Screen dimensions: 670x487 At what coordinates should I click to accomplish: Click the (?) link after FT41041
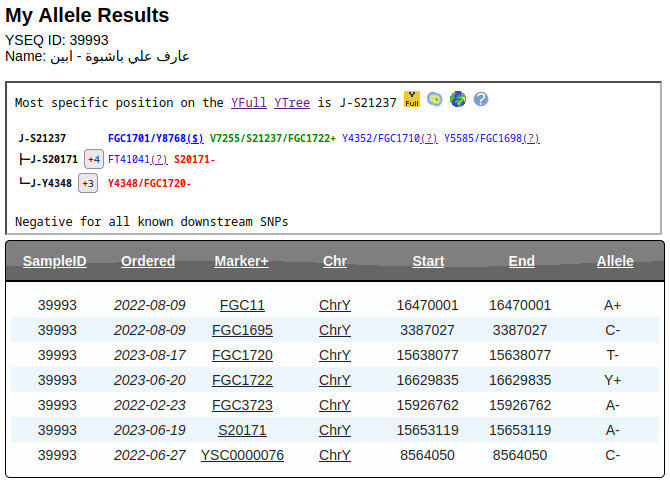click(159, 159)
